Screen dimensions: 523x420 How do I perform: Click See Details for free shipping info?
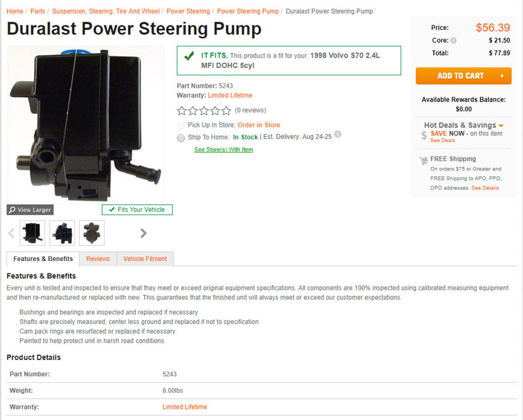(x=486, y=188)
